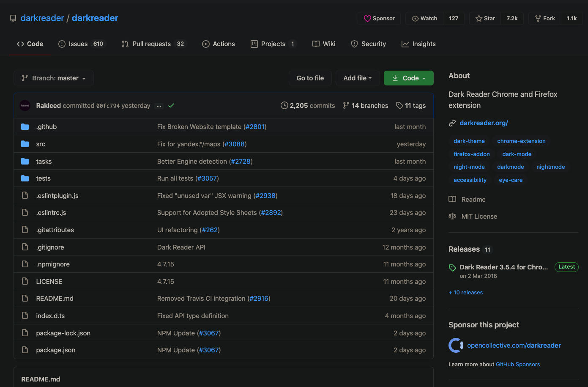The image size is (588, 387).
Task: Click the .eslintplugin.js file icon
Action: click(x=25, y=195)
